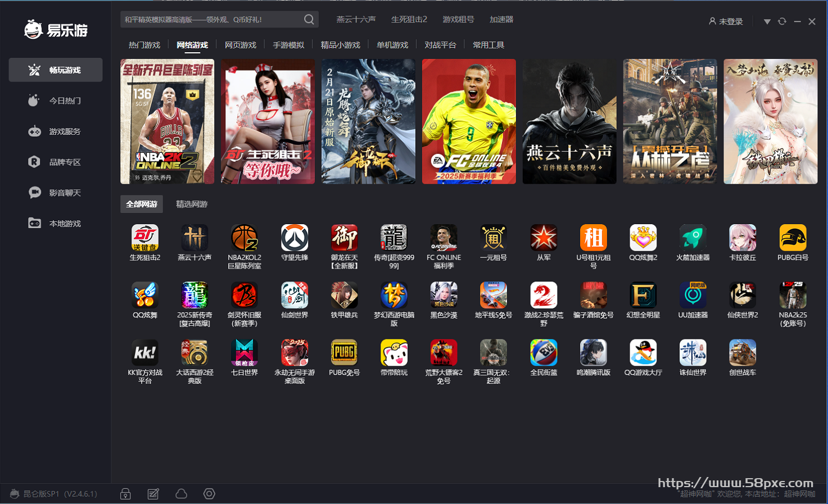
Task: Open 生死狙击2 等你哦 banner
Action: [268, 121]
